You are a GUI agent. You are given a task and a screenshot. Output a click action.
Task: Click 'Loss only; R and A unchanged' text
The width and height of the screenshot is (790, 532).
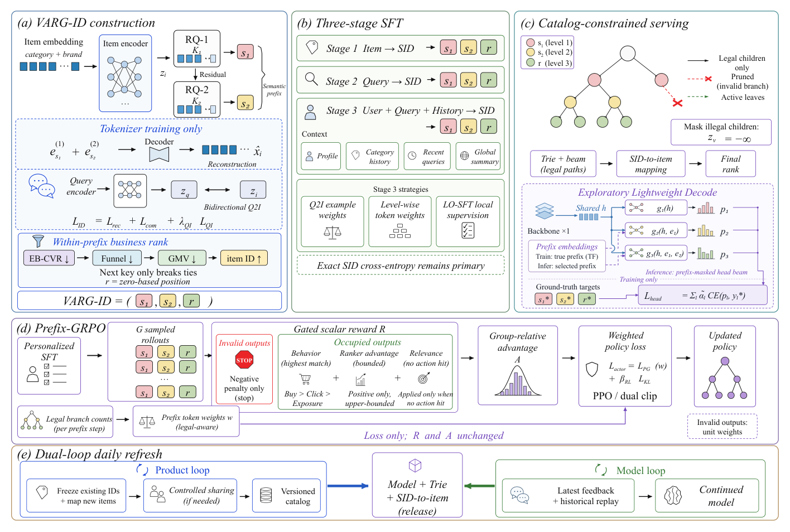(x=433, y=436)
